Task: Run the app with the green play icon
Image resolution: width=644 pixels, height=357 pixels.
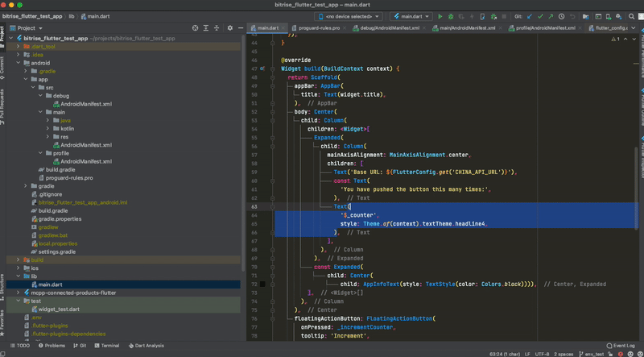Action: (440, 16)
